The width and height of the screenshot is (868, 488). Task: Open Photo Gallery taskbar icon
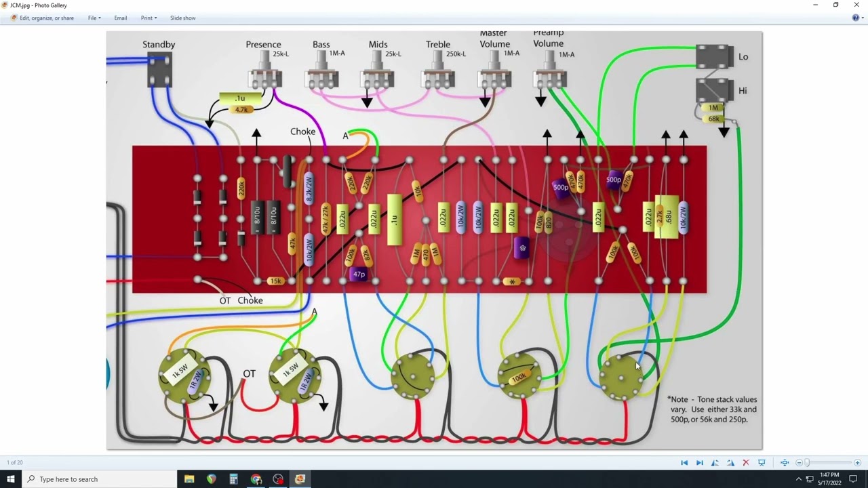coord(300,479)
